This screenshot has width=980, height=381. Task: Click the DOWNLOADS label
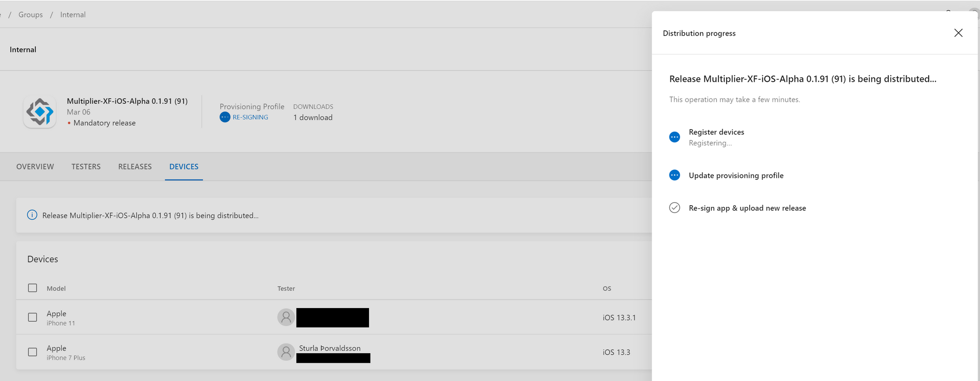click(313, 107)
